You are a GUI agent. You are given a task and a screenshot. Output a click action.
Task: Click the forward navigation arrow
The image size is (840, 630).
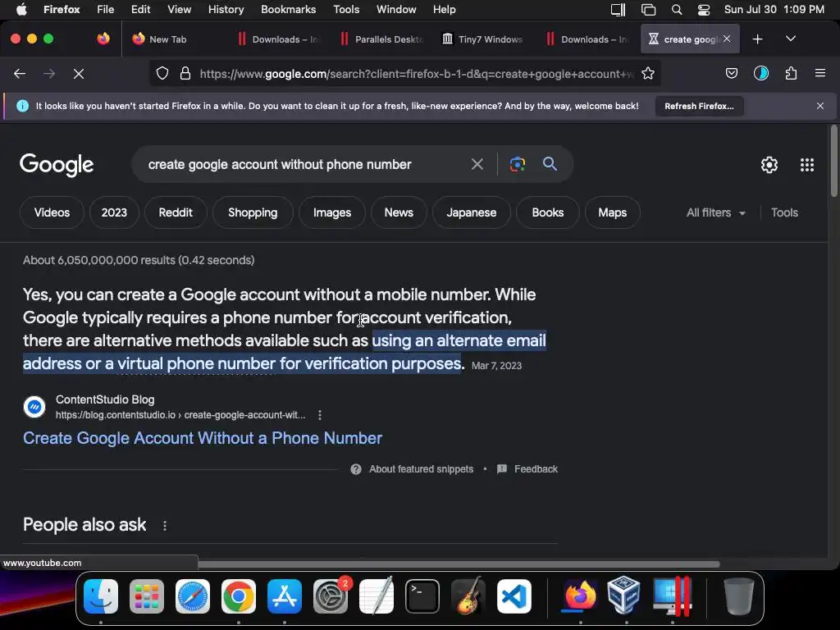click(49, 73)
